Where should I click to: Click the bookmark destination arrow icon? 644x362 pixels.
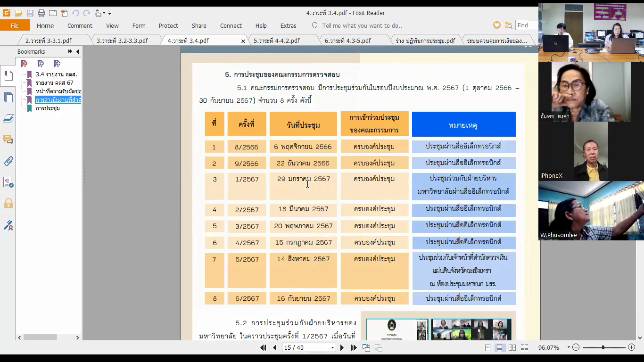[x=57, y=64]
